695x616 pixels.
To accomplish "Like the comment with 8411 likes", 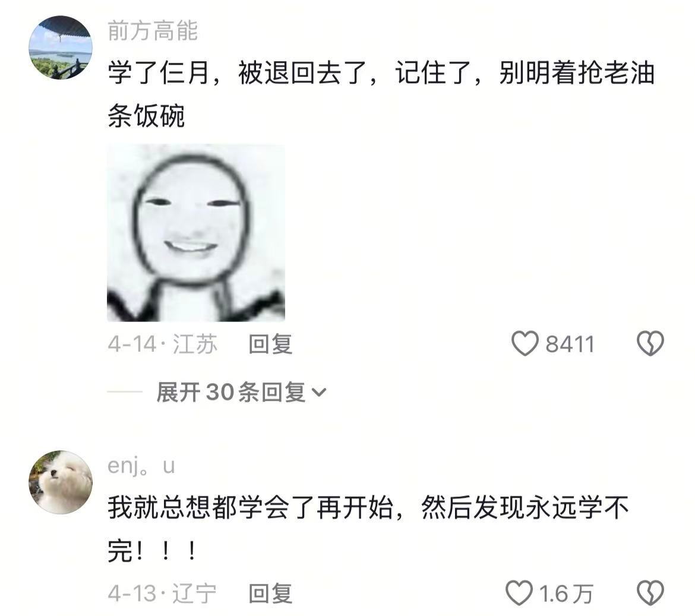I will coord(525,343).
